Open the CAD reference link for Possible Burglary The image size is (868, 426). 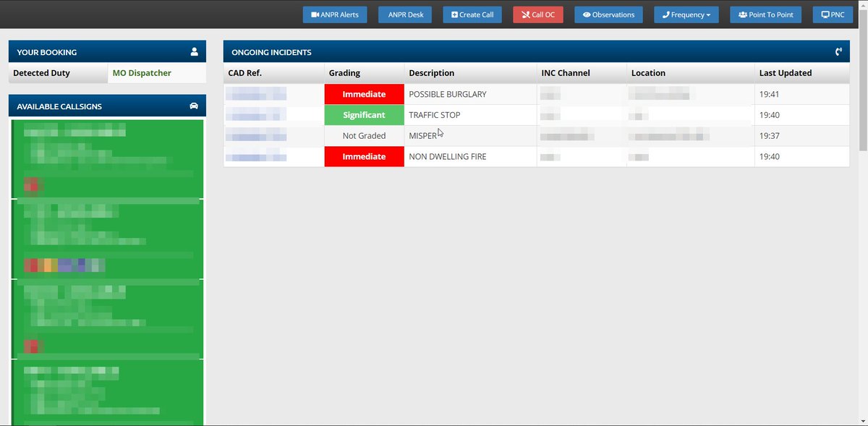click(255, 94)
